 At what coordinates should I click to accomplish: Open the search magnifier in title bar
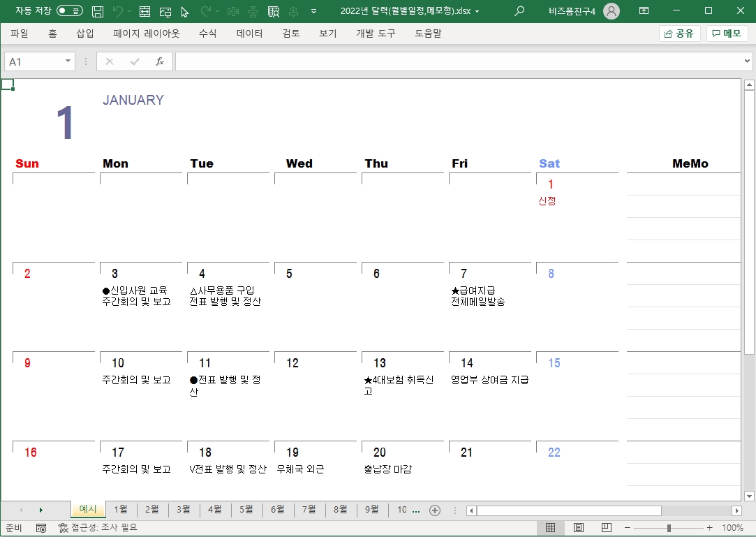click(x=519, y=11)
